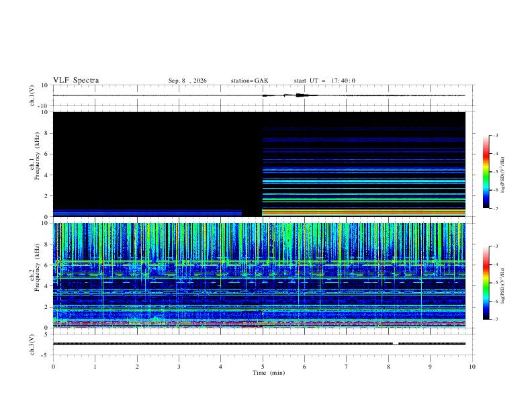Click the white gap in ch.3 trace

396,344
